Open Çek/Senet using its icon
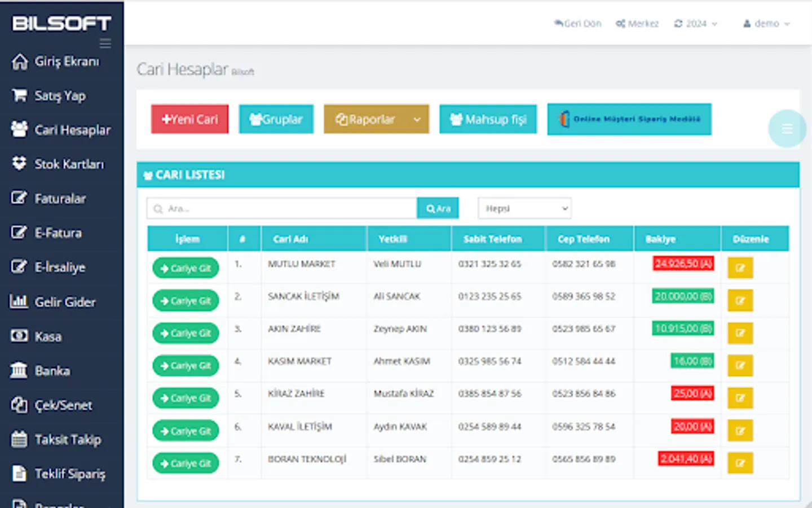This screenshot has height=508, width=812. click(19, 405)
